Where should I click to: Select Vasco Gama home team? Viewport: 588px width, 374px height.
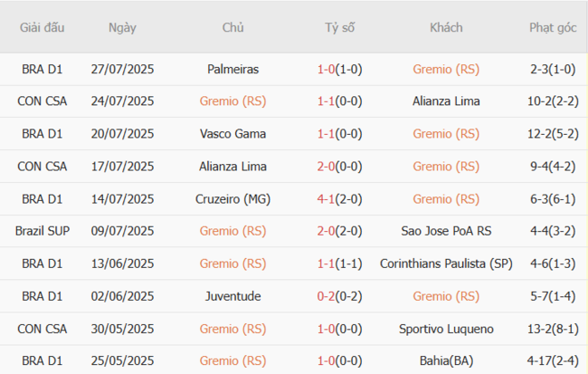232,133
